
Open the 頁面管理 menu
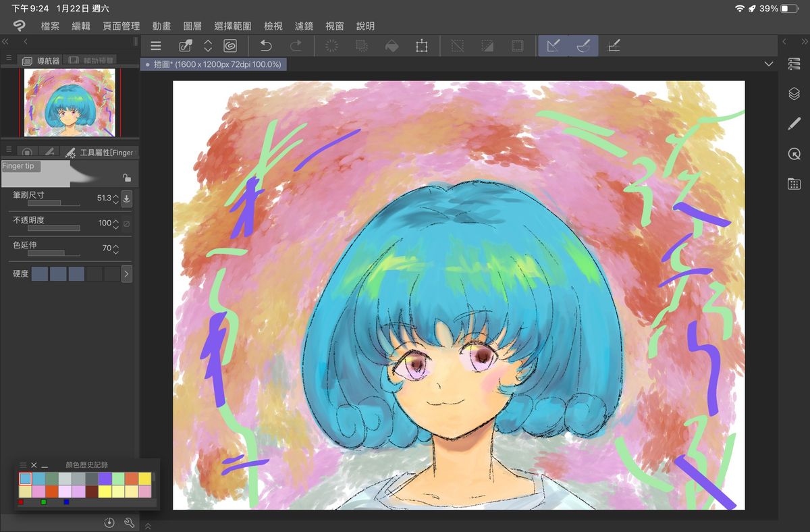tap(122, 26)
